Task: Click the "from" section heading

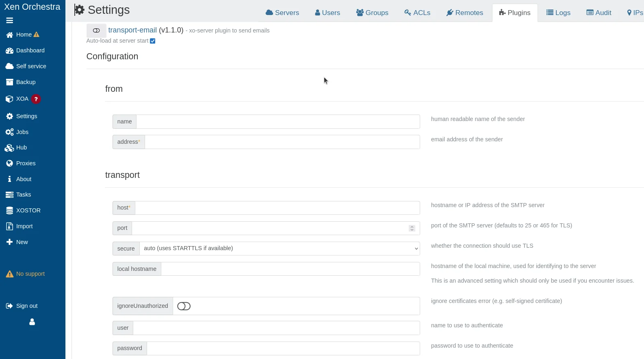Action: (114, 89)
